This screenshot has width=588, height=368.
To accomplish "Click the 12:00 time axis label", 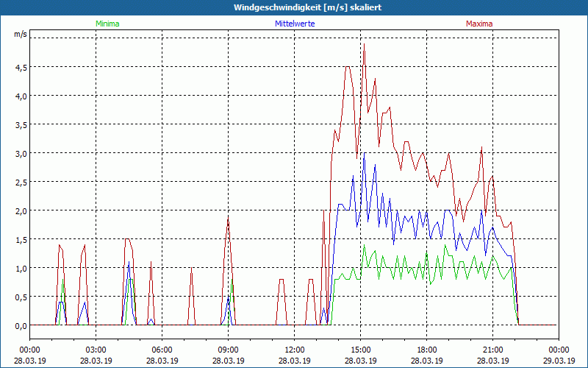I will click(294, 350).
